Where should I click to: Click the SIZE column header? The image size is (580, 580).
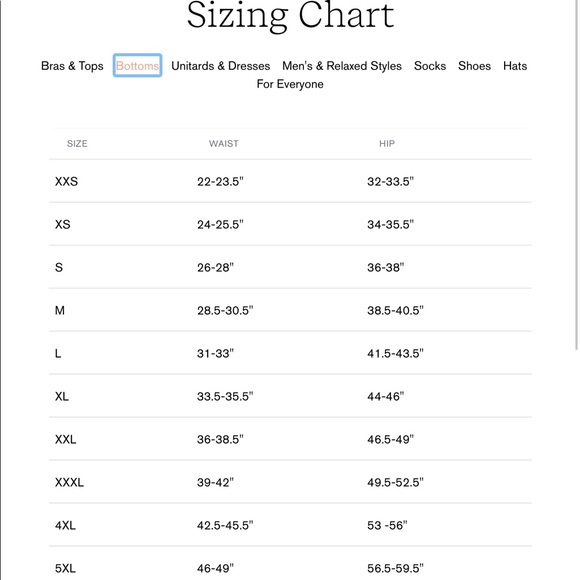click(x=77, y=144)
